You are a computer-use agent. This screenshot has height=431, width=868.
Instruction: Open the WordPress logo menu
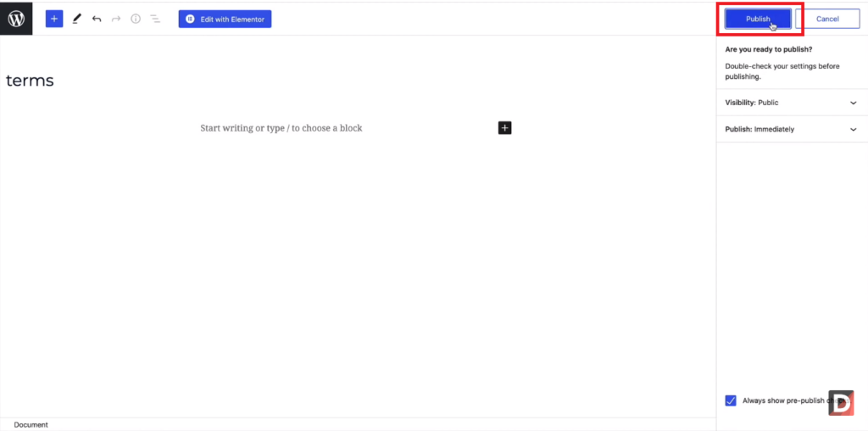click(16, 19)
